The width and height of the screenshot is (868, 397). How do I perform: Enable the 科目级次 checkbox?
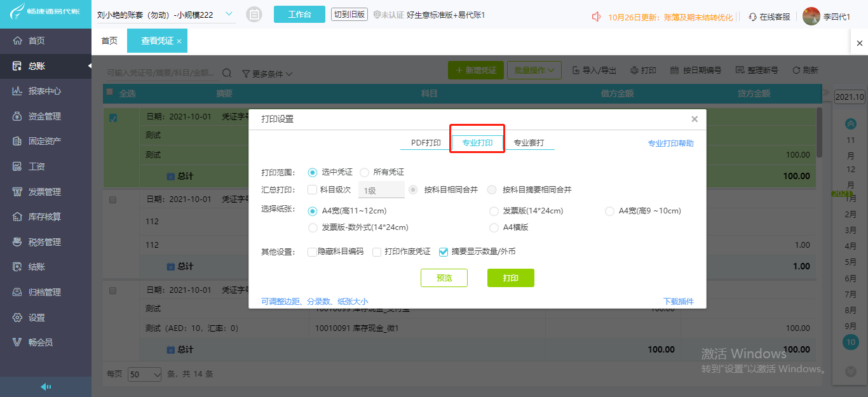(312, 189)
